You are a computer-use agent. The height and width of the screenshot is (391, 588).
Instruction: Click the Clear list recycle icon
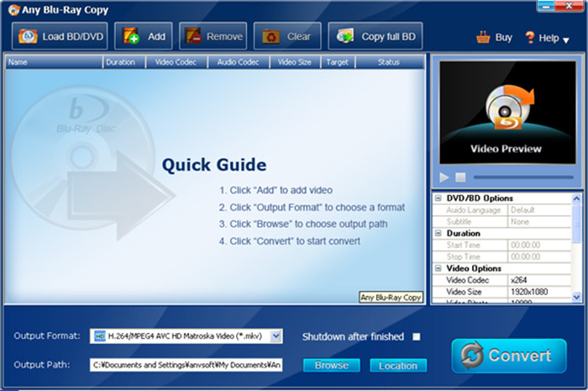pos(270,37)
